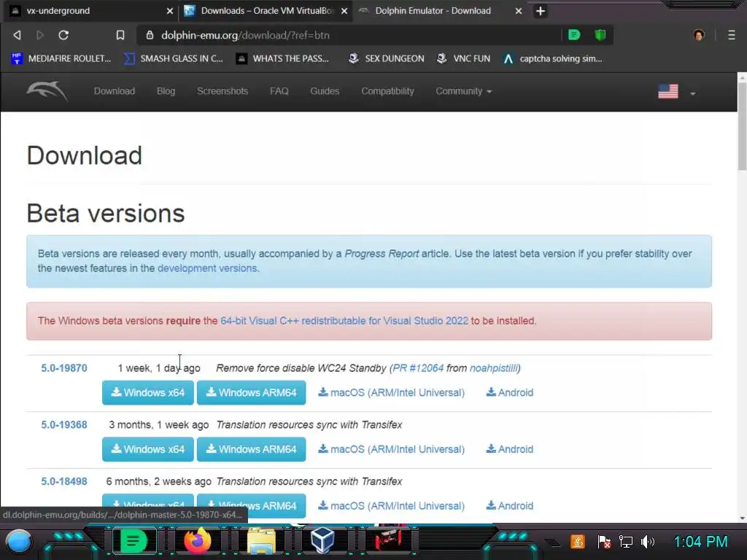Open the green notes app in taskbar

click(x=133, y=542)
